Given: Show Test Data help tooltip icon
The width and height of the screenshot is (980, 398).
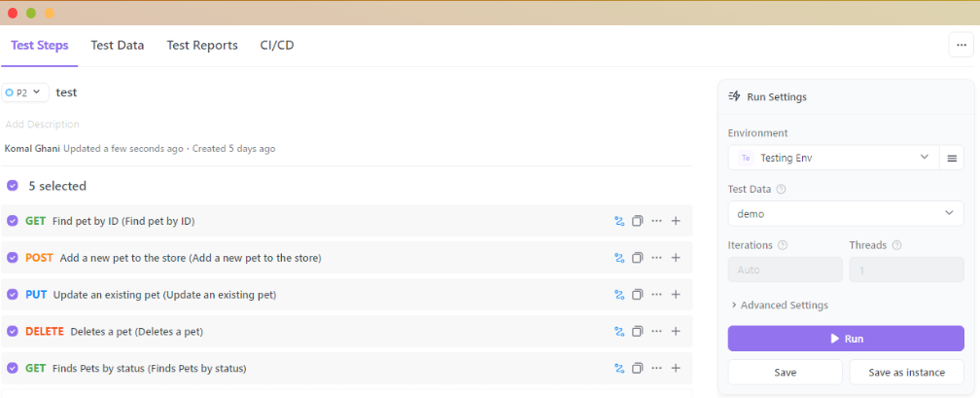Looking at the screenshot, I should click(781, 189).
